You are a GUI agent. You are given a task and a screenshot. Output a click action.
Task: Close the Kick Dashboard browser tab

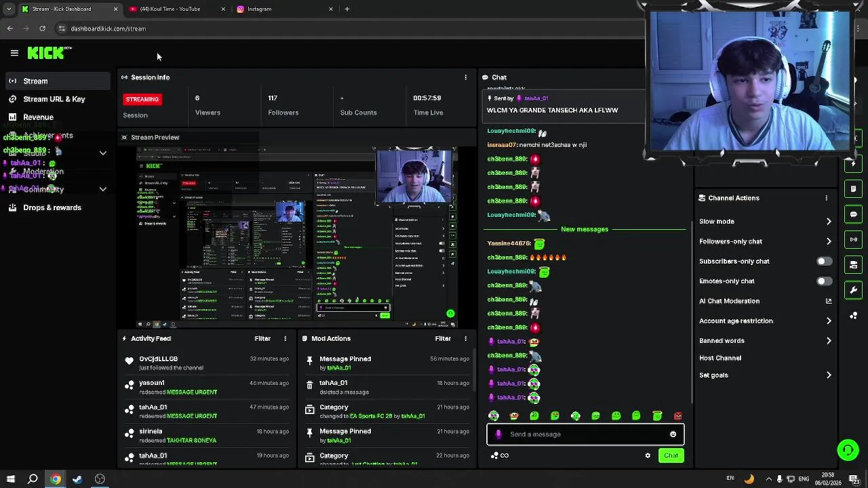point(115,9)
